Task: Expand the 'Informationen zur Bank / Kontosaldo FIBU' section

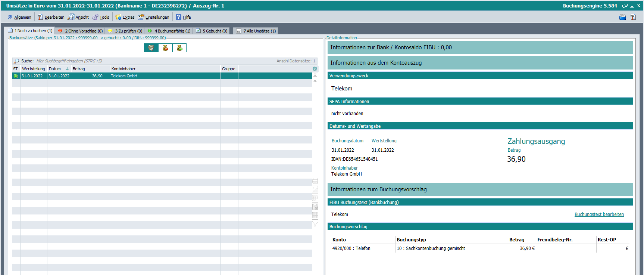Action: [x=480, y=47]
